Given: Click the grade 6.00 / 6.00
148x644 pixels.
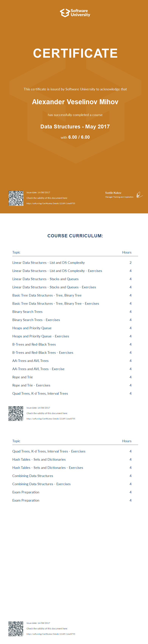Looking at the screenshot, I should pos(79,137).
